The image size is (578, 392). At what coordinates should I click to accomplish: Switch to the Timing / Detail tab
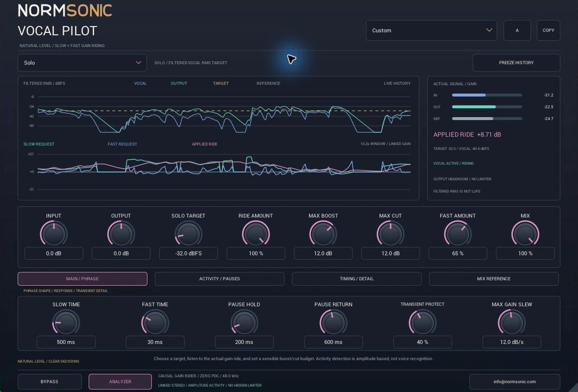coord(357,279)
